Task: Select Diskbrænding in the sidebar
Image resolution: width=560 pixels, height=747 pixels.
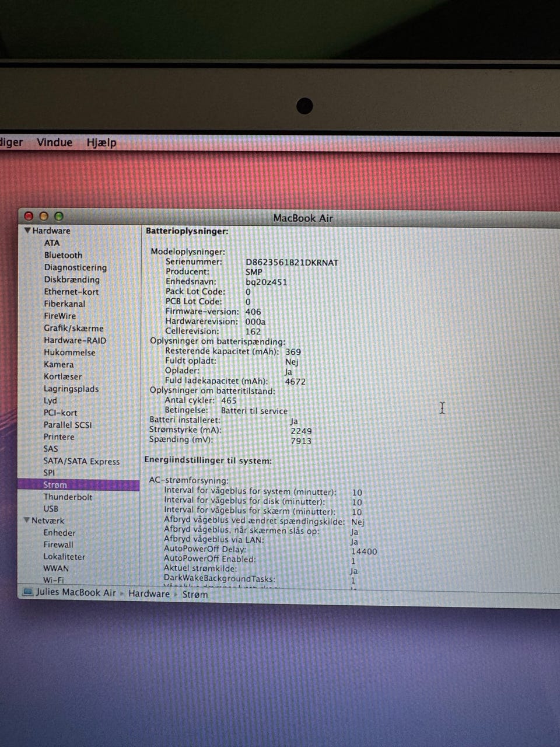Action: tap(72, 280)
